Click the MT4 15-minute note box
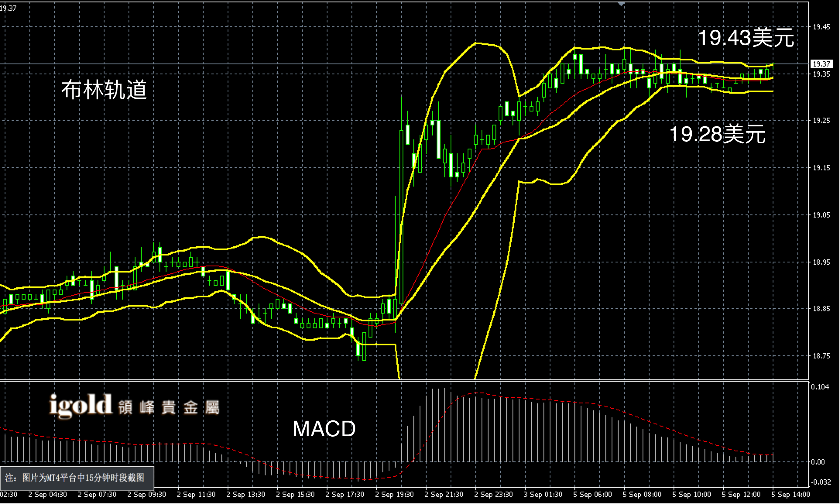 tap(77, 478)
